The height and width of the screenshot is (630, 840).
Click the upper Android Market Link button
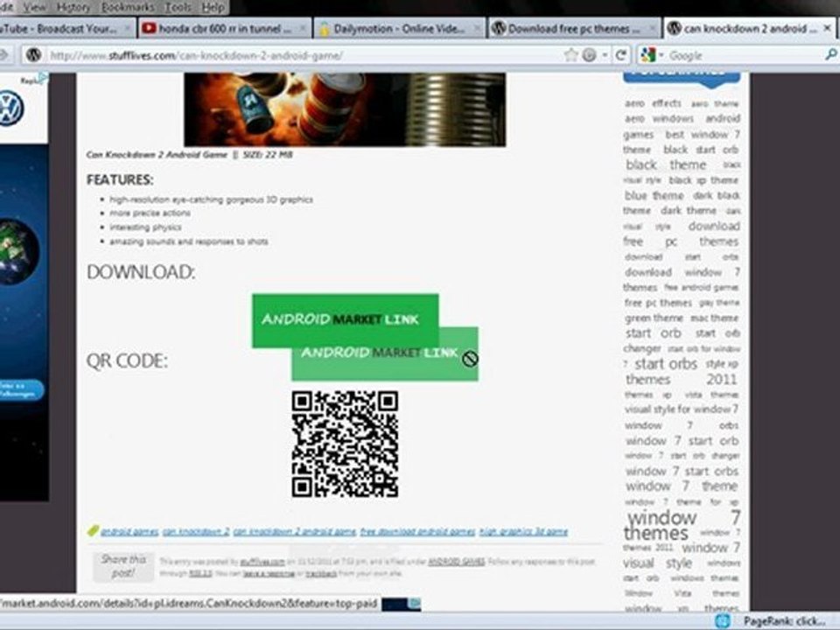[x=345, y=320]
